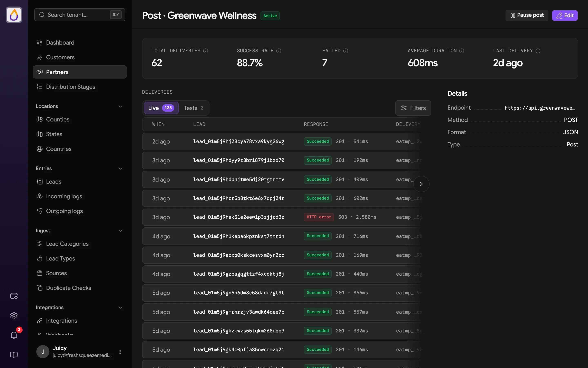588x368 pixels.
Task: Collapse the Entries section
Action: [x=120, y=168]
